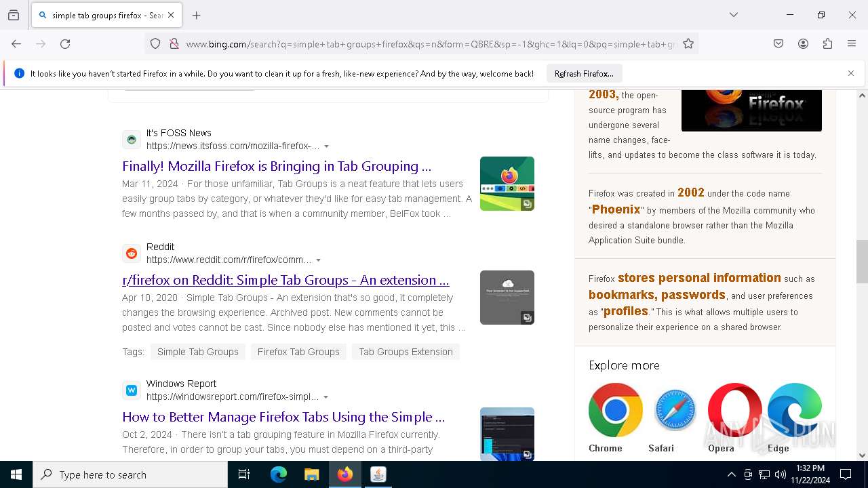The width and height of the screenshot is (868, 488).
Task: Select Firefox Tab Groups tag
Action: [x=298, y=352]
